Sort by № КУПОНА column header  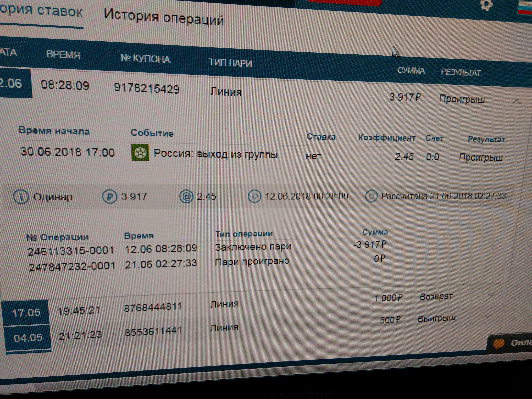pos(146,58)
